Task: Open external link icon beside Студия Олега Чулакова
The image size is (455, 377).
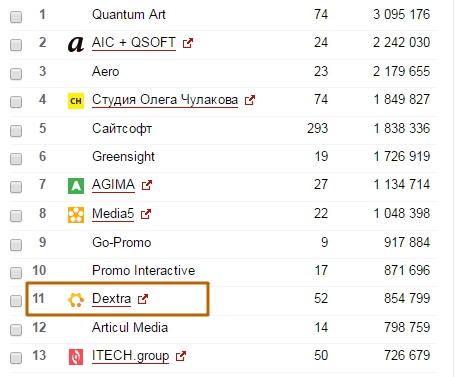Action: [250, 100]
